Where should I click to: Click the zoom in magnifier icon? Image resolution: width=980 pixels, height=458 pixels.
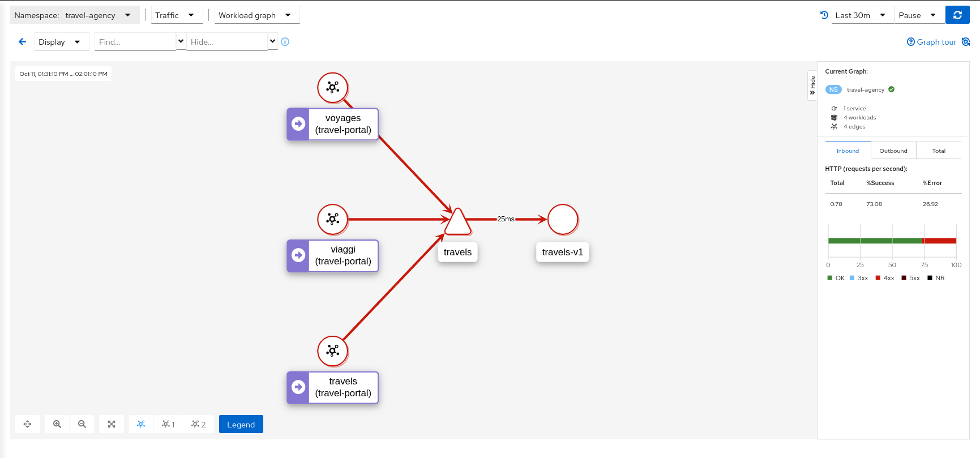(x=57, y=424)
